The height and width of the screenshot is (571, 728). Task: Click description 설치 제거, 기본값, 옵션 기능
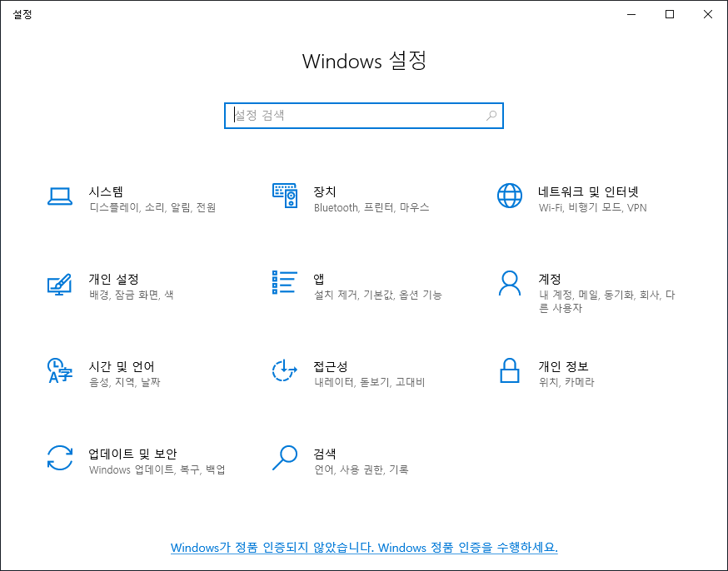coord(378,295)
